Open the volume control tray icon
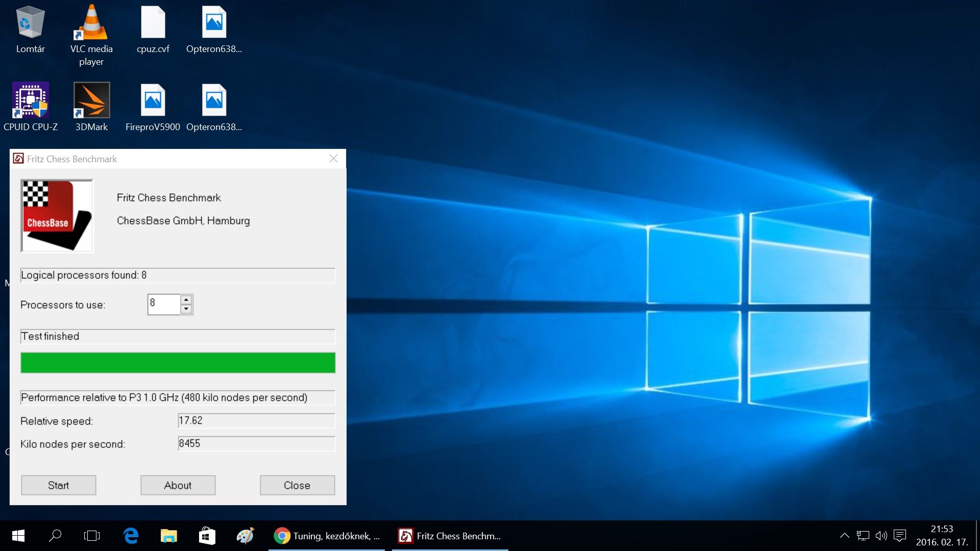This screenshot has height=551, width=980. (x=881, y=536)
